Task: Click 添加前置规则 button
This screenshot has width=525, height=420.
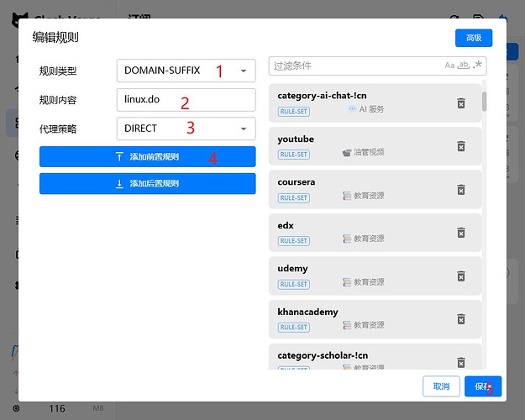Action: (x=148, y=157)
